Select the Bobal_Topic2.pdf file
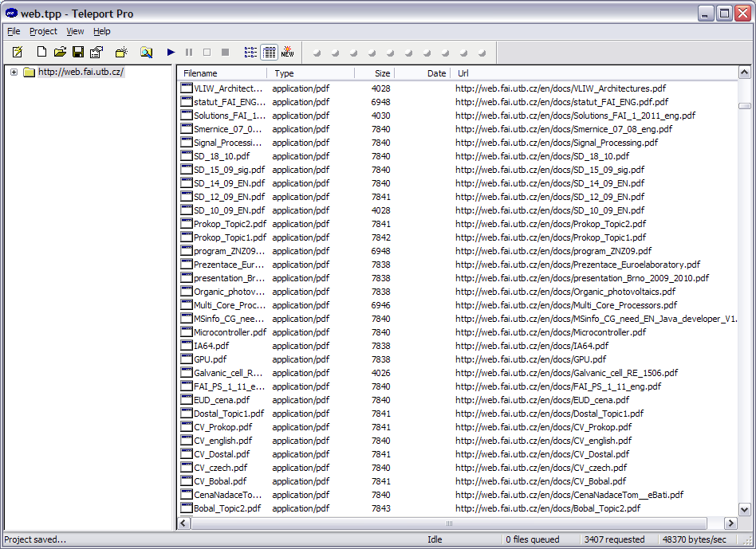The width and height of the screenshot is (756, 549). click(227, 508)
